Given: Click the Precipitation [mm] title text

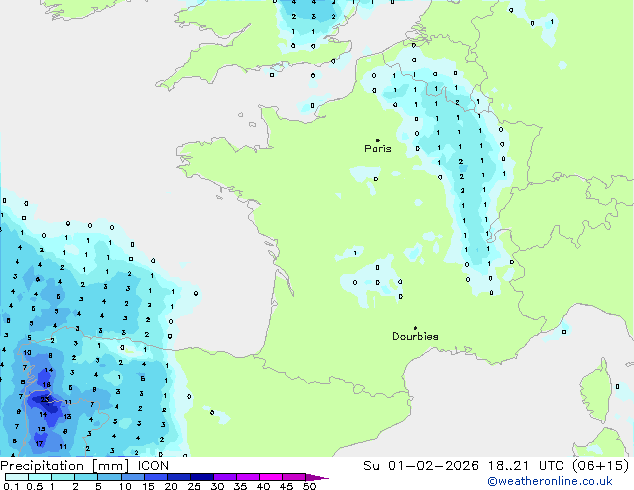Looking at the screenshot, I should point(64,466).
